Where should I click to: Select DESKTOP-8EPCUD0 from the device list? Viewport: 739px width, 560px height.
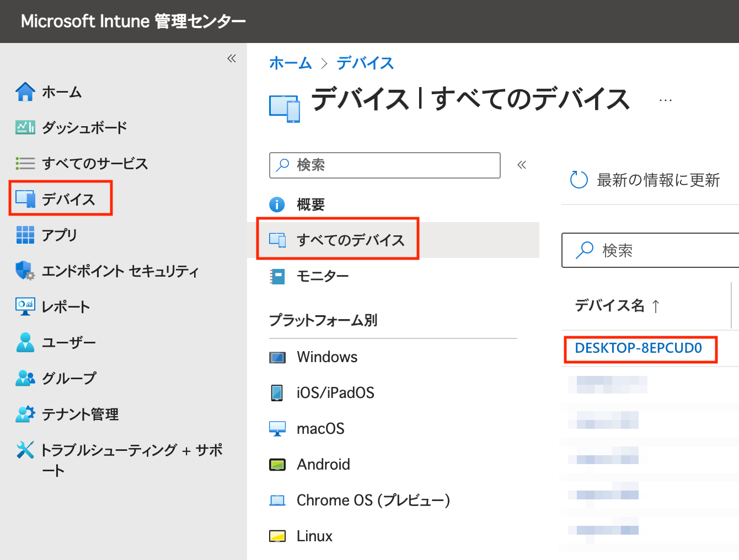[640, 349]
